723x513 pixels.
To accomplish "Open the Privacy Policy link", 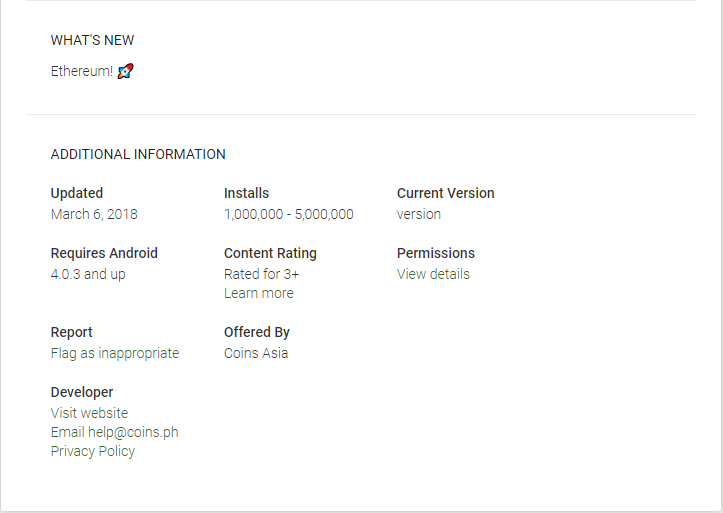I will 93,451.
